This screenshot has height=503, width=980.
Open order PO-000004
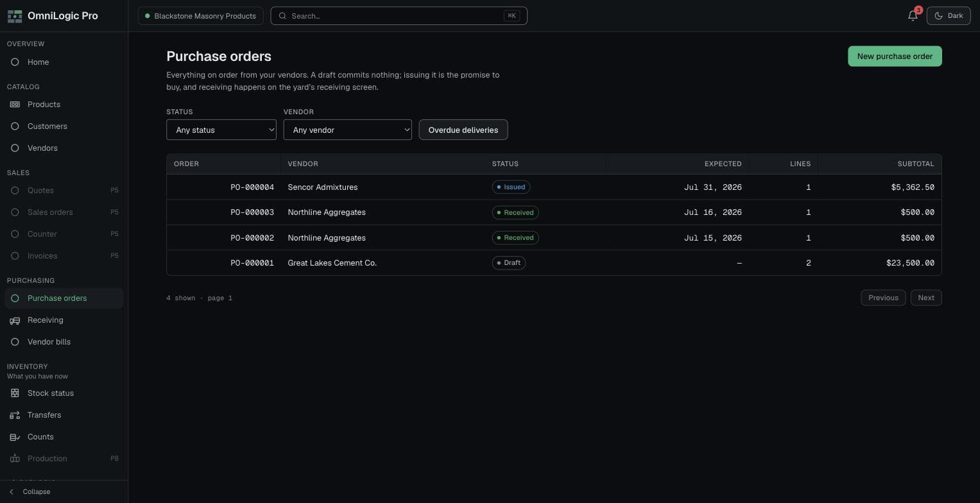[252, 187]
